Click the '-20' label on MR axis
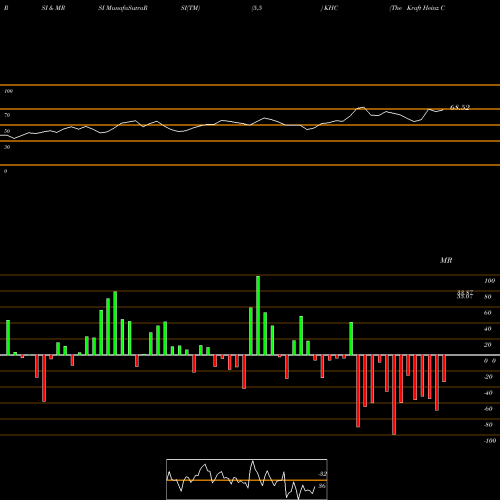Viewport: 500px width, 500px height. 488,377
